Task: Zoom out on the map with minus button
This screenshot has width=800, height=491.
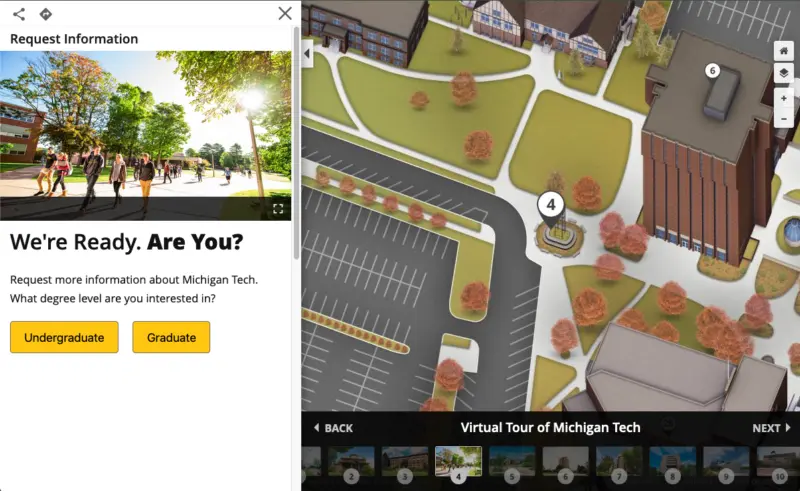Action: click(x=784, y=118)
